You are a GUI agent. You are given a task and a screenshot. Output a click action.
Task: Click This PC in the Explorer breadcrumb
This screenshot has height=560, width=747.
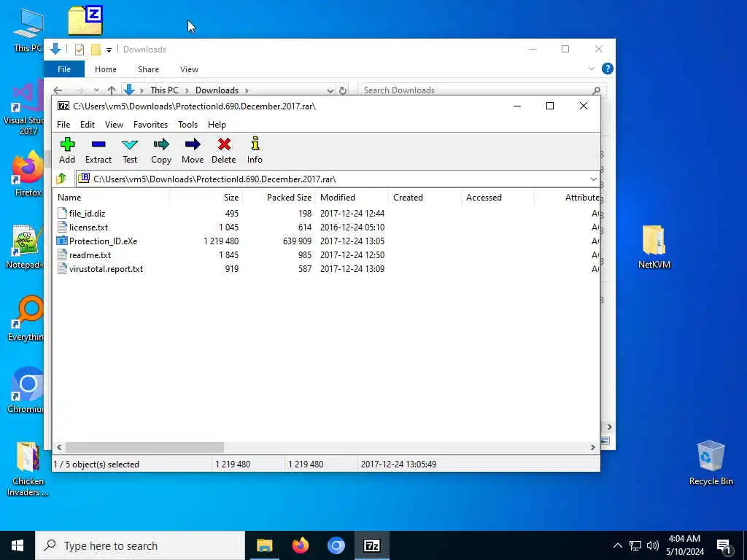click(164, 90)
